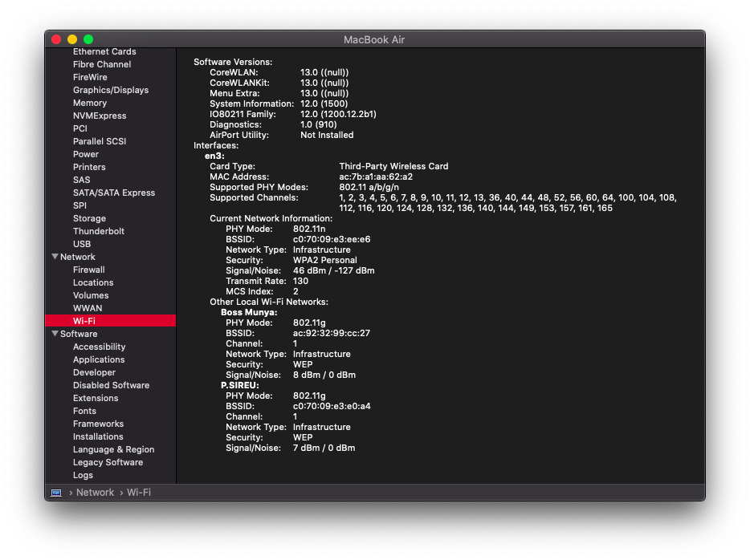Select Ethernet Cards in sidebar
This screenshot has height=560, width=750.
(x=104, y=51)
